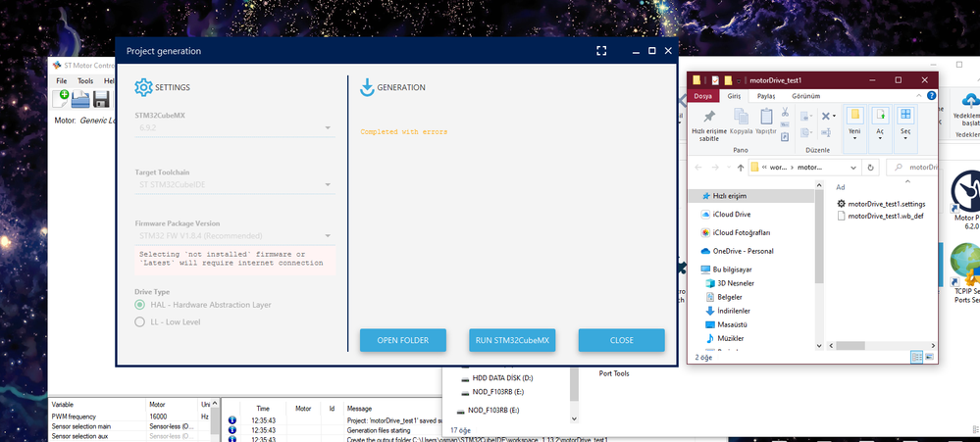Click the PWM frequency variable row

click(130, 417)
